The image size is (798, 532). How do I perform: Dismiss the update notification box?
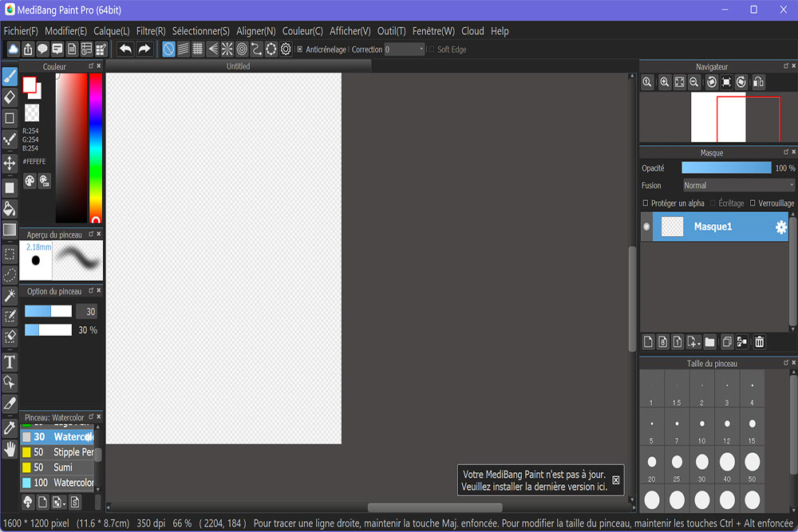[x=616, y=480]
